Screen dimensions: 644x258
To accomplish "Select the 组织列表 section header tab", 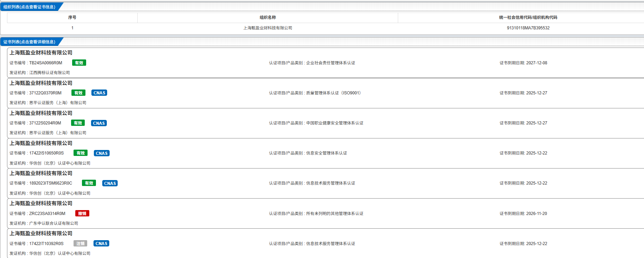I will tap(29, 7).
